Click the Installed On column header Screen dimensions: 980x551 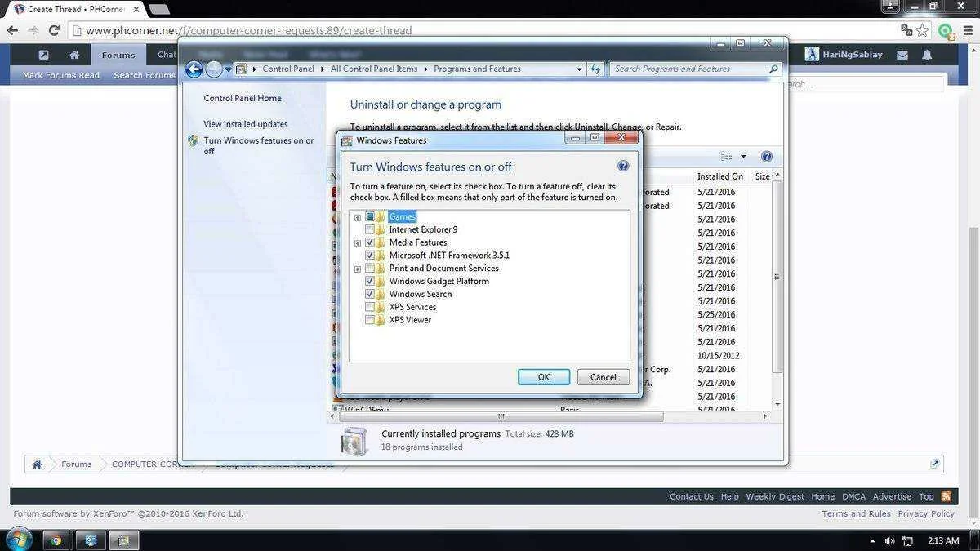(720, 176)
